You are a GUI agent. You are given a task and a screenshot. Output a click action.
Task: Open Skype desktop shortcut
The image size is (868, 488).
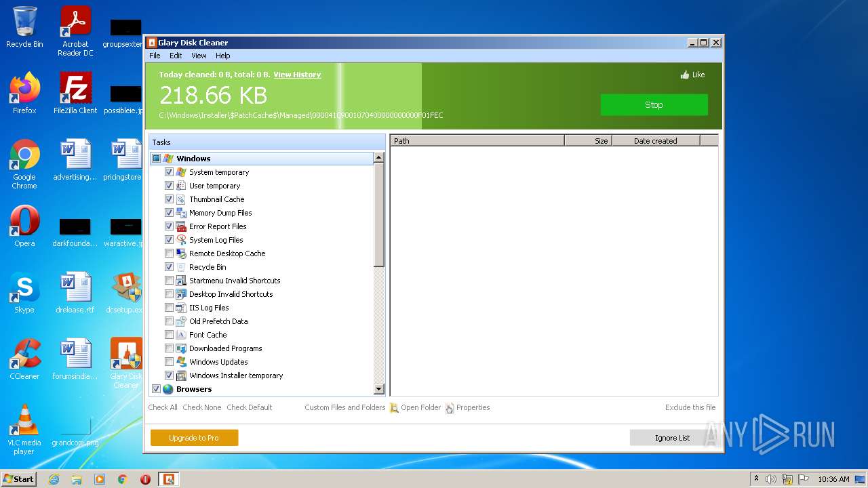click(x=24, y=293)
